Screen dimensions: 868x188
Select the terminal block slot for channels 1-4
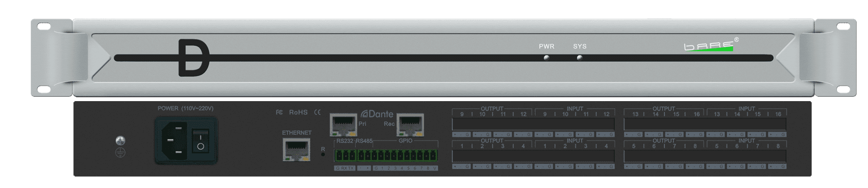pyautogui.click(x=533, y=156)
